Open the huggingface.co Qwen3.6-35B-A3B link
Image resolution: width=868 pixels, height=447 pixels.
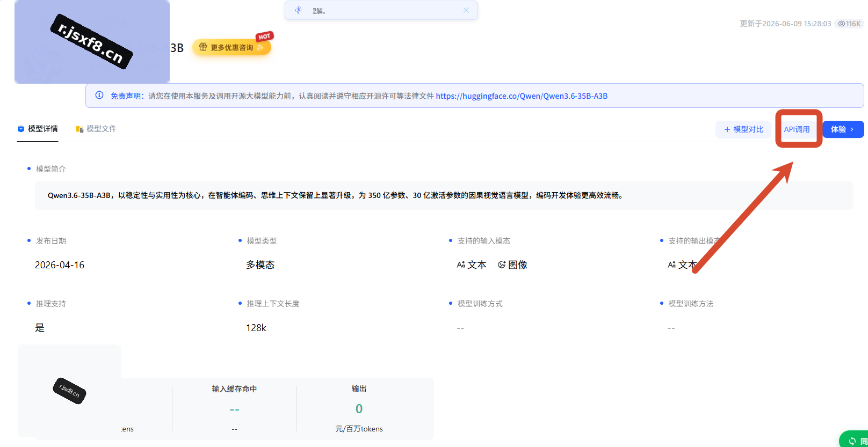coord(522,96)
